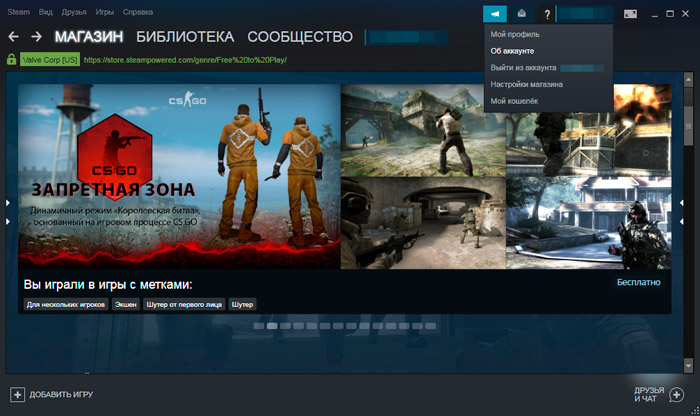Click the green secure padlock icon
The width and height of the screenshot is (700, 416).
click(x=11, y=59)
